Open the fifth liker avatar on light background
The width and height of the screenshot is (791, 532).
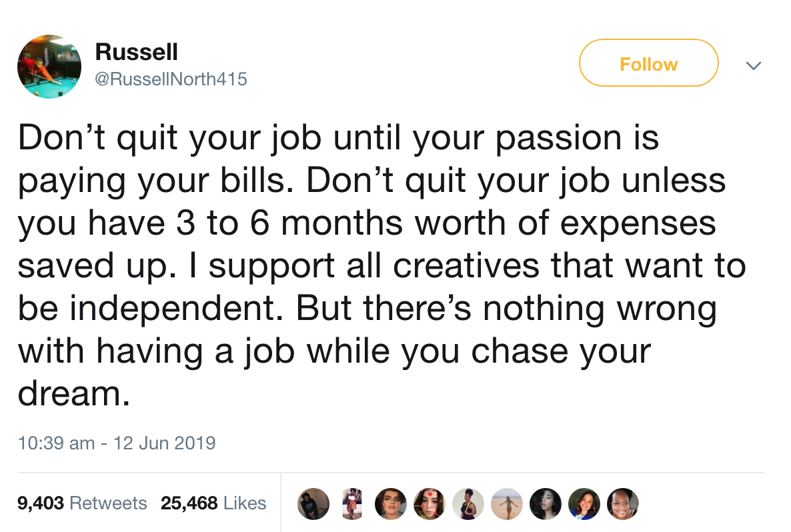pyautogui.click(x=468, y=503)
